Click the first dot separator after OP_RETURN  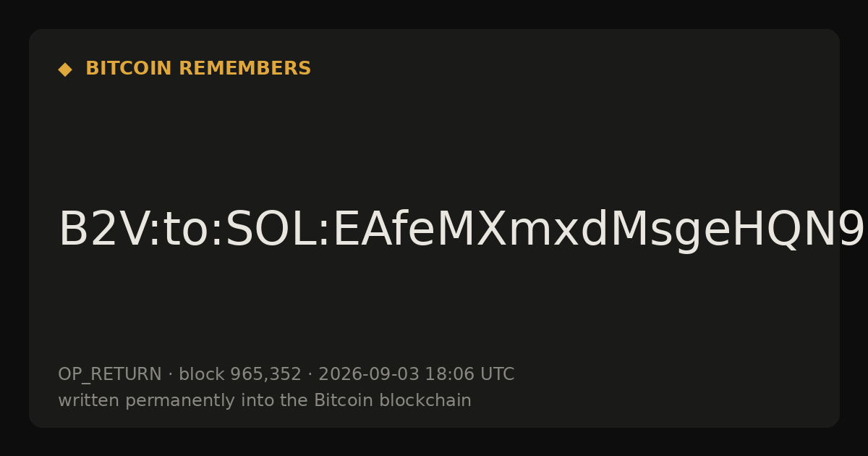point(170,375)
